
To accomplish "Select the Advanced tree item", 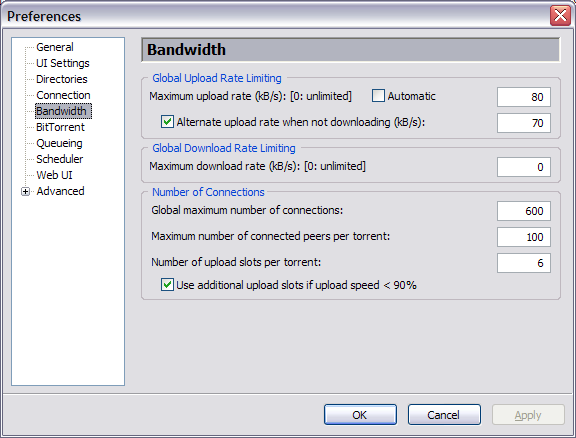I will coord(60,191).
